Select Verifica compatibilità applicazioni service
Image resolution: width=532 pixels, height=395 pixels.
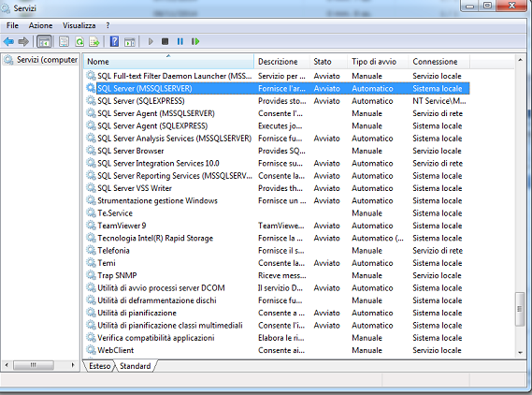click(277, 338)
